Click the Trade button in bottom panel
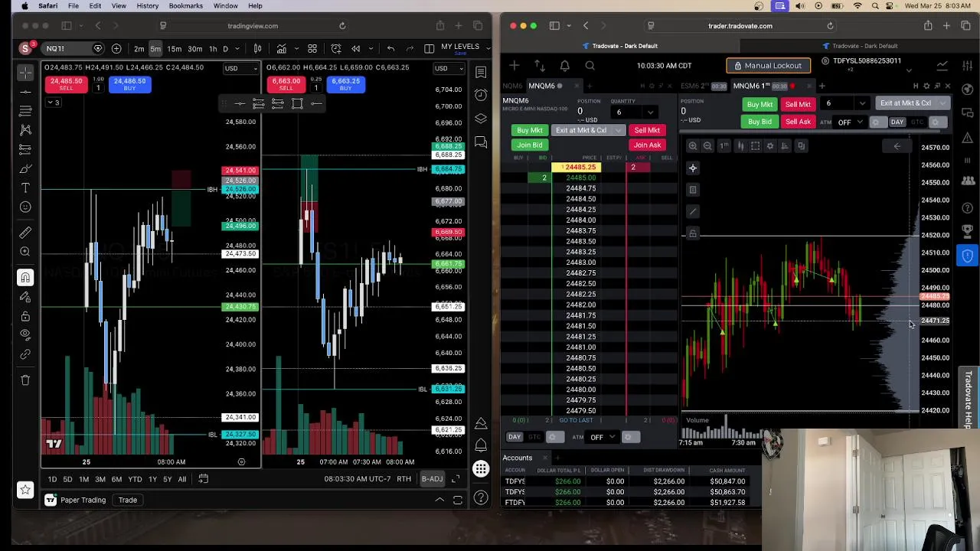The image size is (980, 551). coord(127,500)
